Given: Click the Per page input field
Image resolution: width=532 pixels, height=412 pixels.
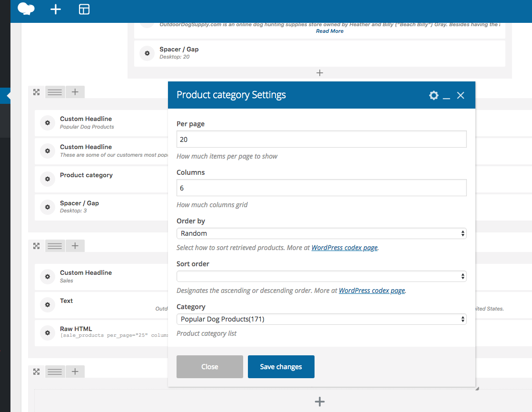Looking at the screenshot, I should (x=321, y=140).
